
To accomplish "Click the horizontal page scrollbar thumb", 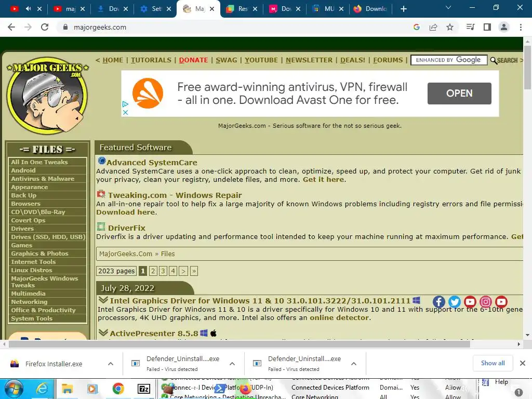I will click(x=239, y=344).
